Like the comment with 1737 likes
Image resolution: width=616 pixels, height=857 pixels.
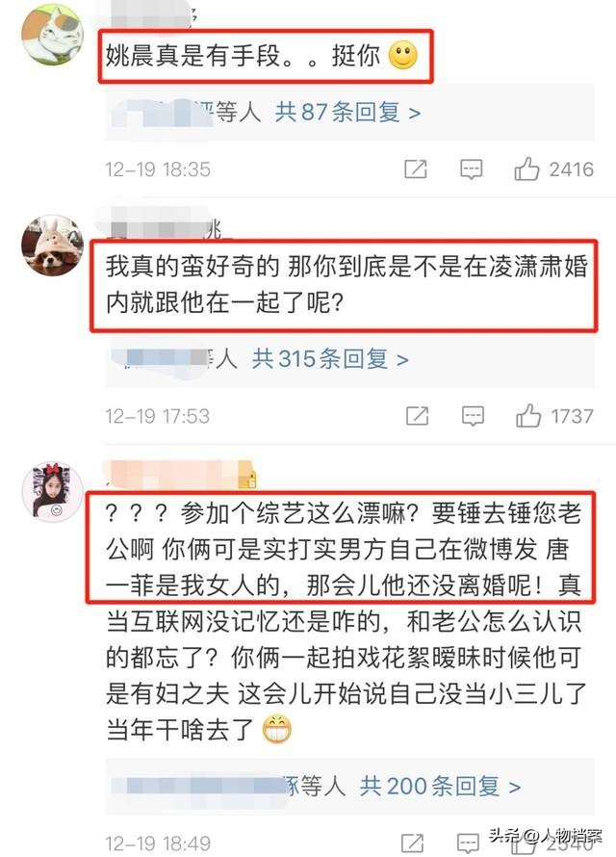554,417
